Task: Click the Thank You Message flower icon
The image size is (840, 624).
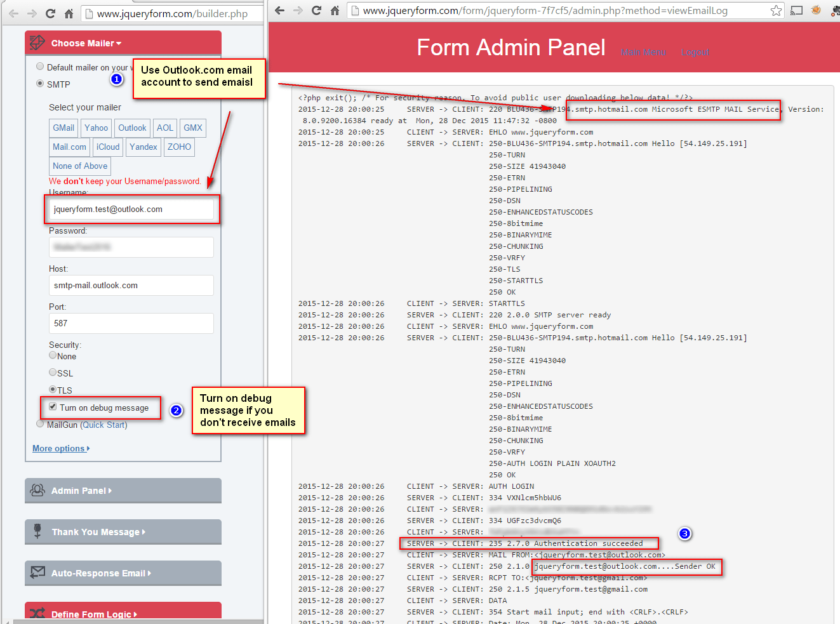Action: 37,531
